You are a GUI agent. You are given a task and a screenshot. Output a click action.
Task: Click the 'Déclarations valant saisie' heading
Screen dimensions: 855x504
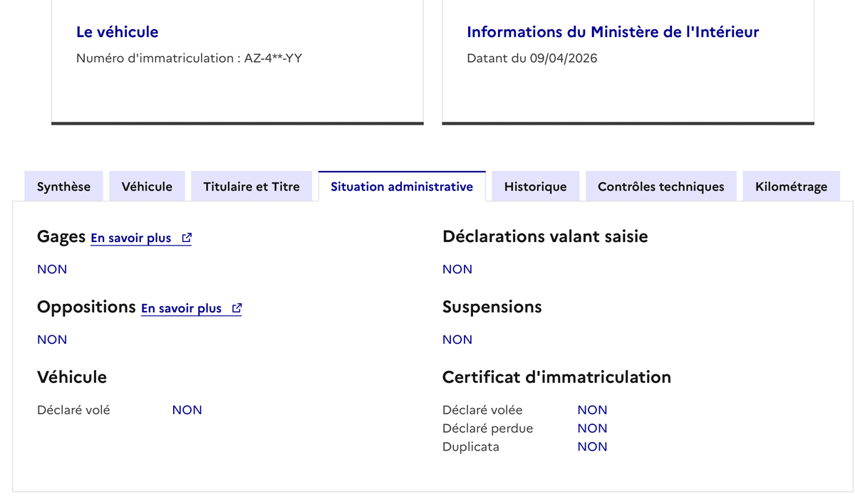pyautogui.click(x=545, y=236)
